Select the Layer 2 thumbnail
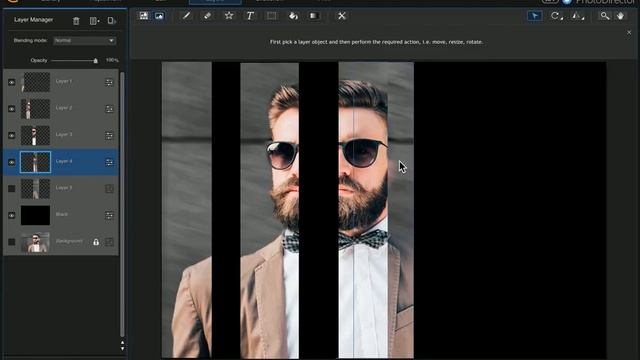Image resolution: width=640 pixels, height=360 pixels. pyautogui.click(x=36, y=109)
